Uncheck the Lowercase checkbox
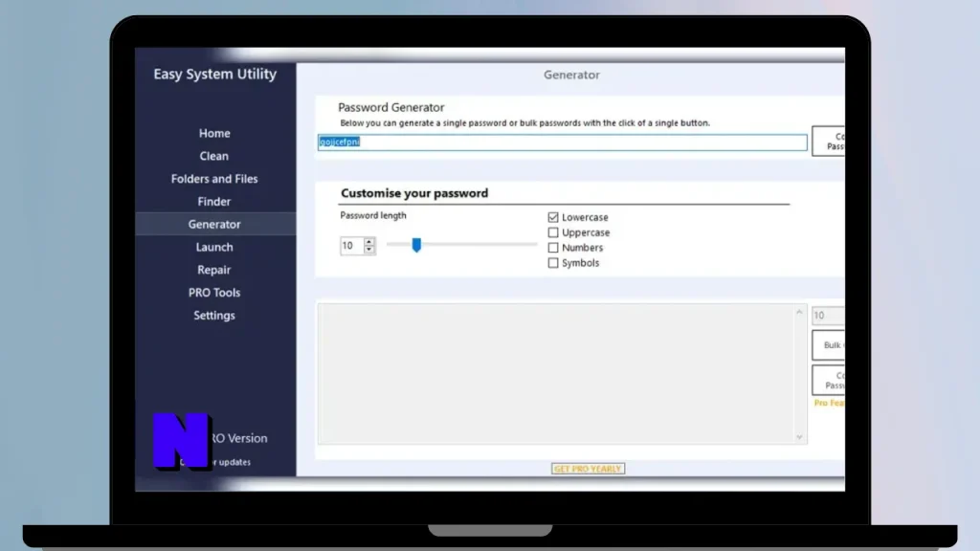Image resolution: width=980 pixels, height=551 pixels. 553,217
